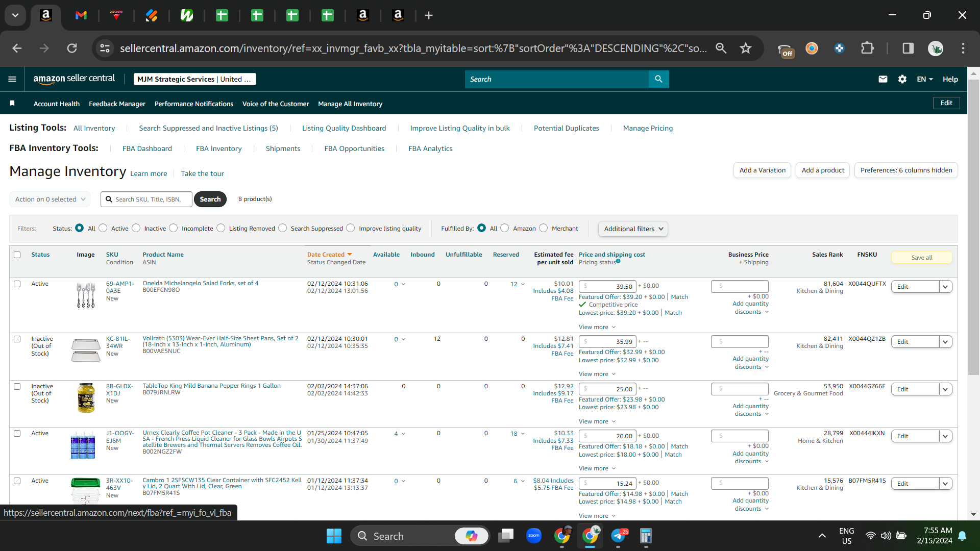Click the browser zoom magnifier icon in address bar
The image size is (980, 551).
(721, 48)
